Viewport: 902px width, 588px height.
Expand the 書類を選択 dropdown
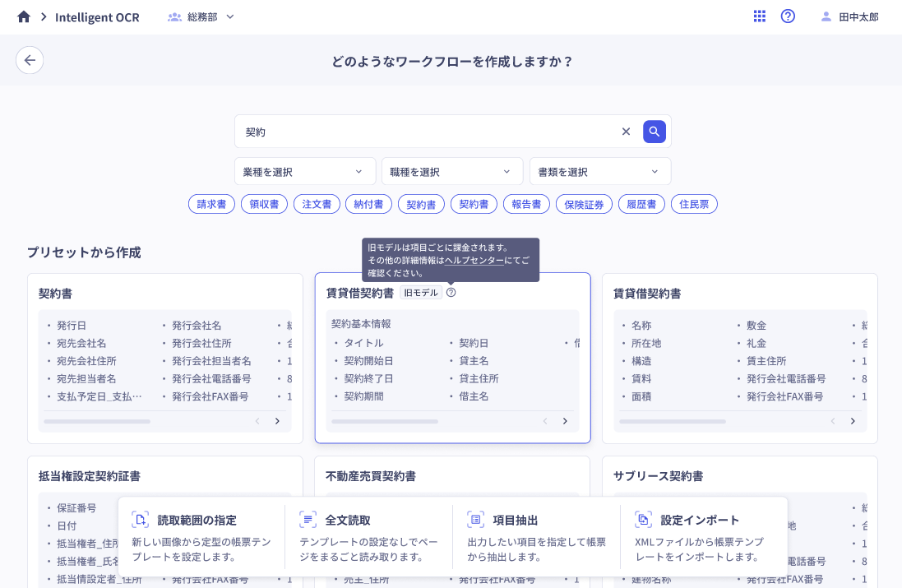[x=599, y=172]
